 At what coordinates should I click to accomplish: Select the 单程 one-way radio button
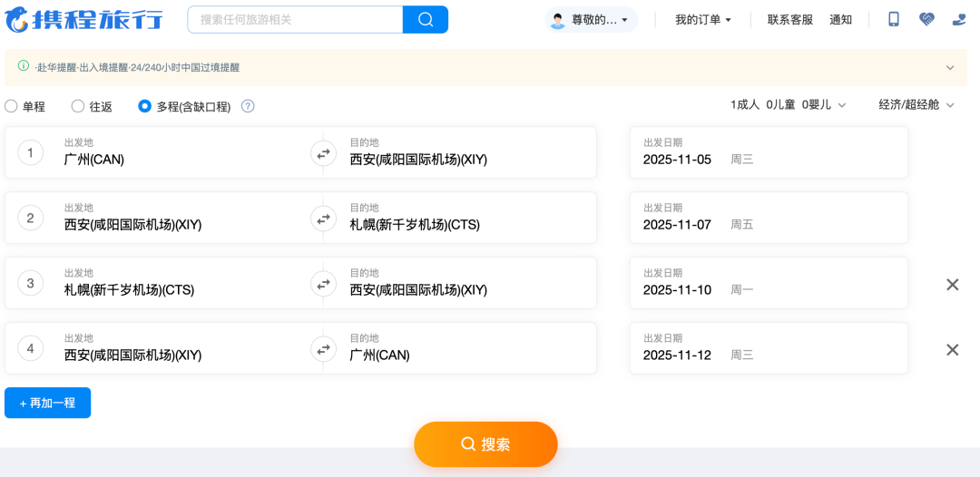click(11, 106)
